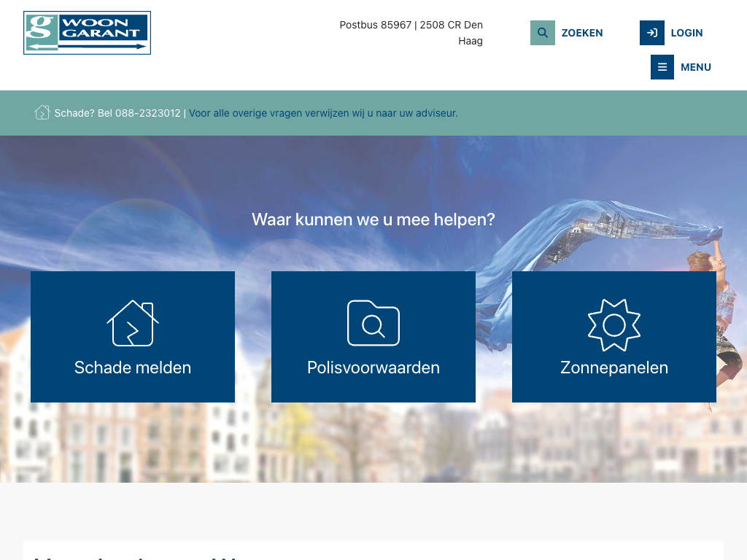
Task: Click the white content card at page bottom
Action: click(373, 551)
